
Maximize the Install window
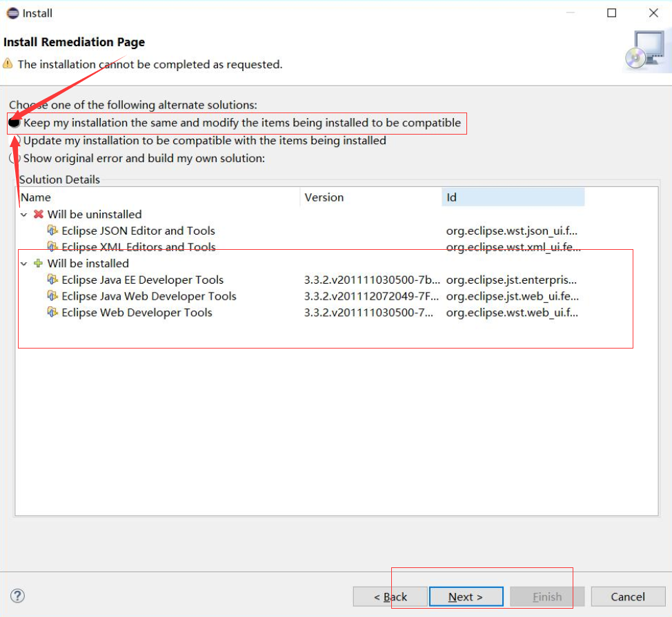tap(611, 13)
